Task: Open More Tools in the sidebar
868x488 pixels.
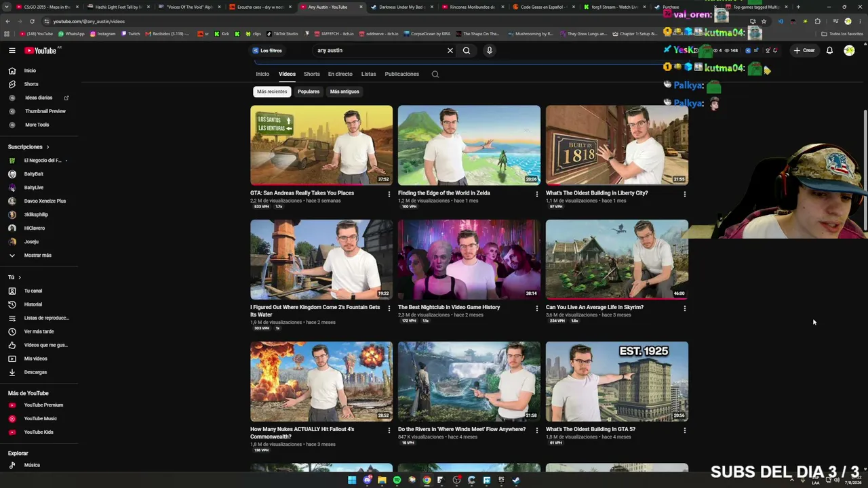Action: click(39, 125)
